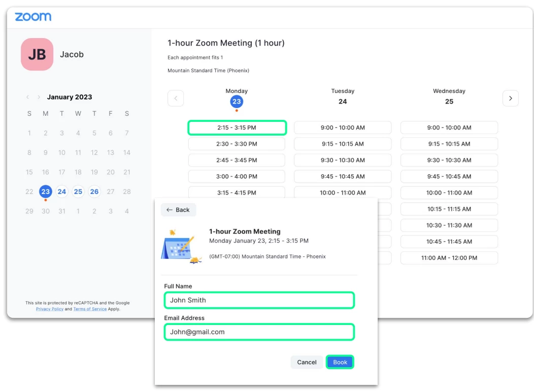
Task: Open the Terms of Service link
Action: pyautogui.click(x=90, y=309)
